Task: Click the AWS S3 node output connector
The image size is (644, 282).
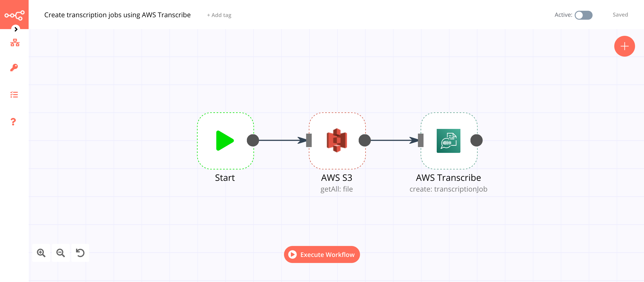Action: coord(364,140)
